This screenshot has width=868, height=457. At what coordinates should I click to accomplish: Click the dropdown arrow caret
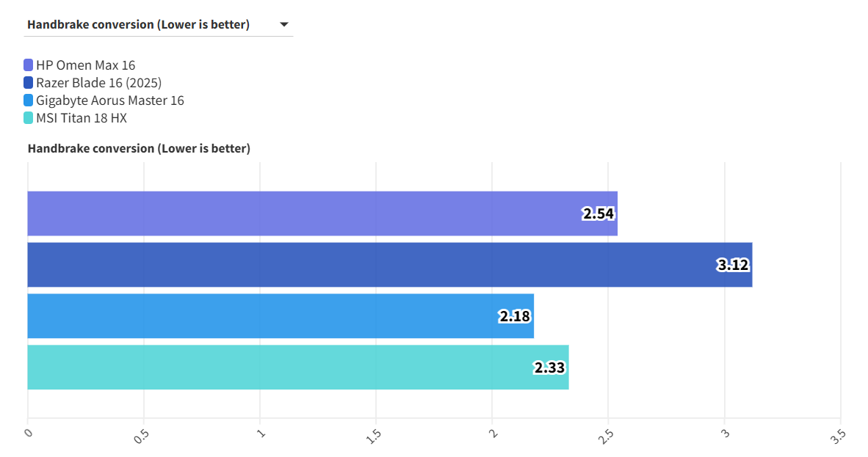284,25
